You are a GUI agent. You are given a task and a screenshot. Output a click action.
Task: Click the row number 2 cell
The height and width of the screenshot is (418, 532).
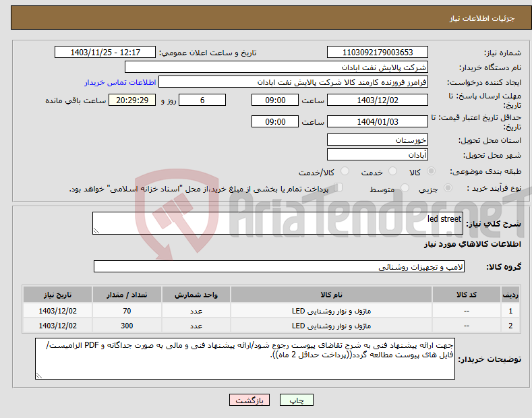click(x=510, y=326)
